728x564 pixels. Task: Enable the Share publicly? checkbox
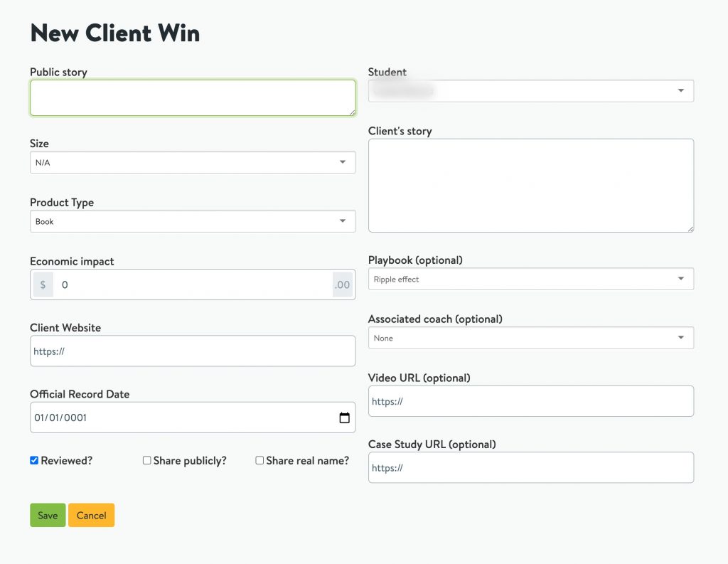click(x=146, y=460)
